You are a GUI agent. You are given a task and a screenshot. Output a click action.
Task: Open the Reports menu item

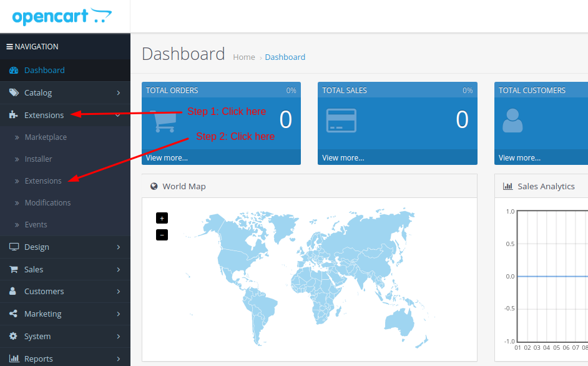[x=66, y=359]
